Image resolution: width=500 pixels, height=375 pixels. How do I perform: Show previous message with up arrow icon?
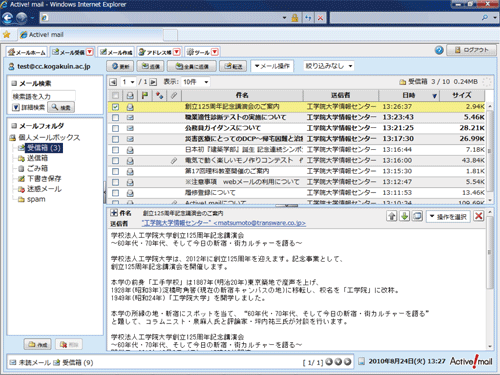(x=392, y=216)
